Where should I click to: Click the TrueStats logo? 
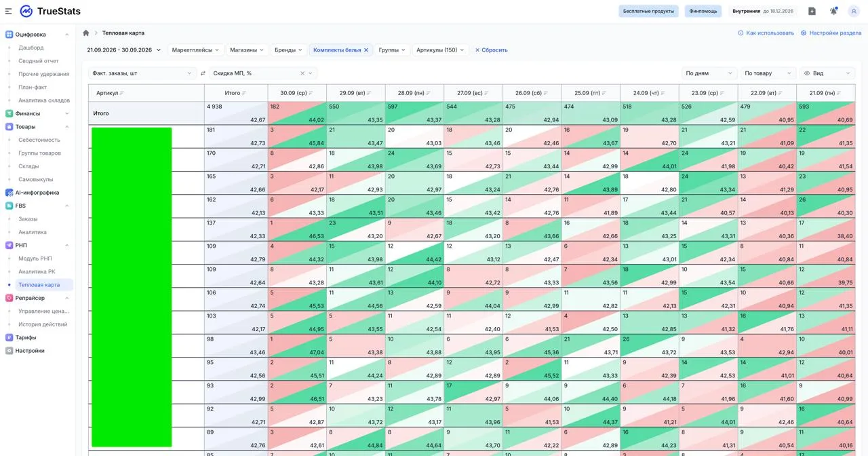click(51, 11)
